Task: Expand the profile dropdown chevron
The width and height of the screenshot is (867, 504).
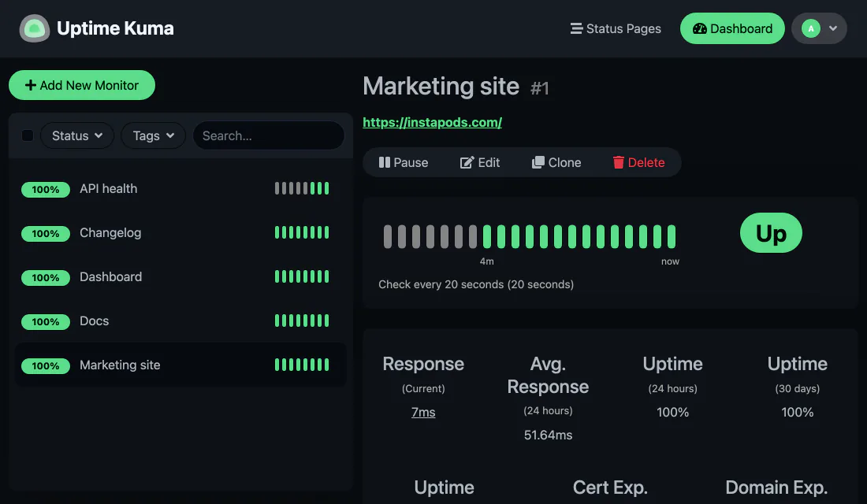Action: point(833,28)
